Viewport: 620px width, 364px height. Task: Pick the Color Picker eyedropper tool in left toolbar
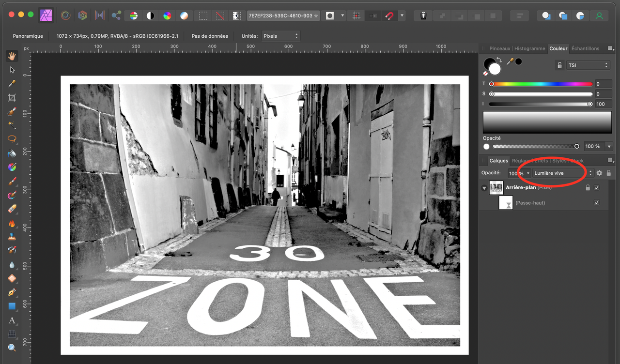click(x=12, y=84)
